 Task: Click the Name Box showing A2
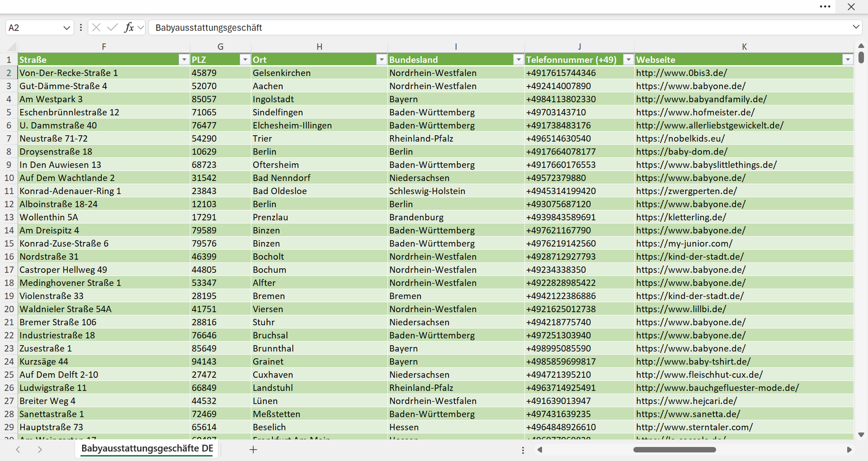tap(34, 28)
